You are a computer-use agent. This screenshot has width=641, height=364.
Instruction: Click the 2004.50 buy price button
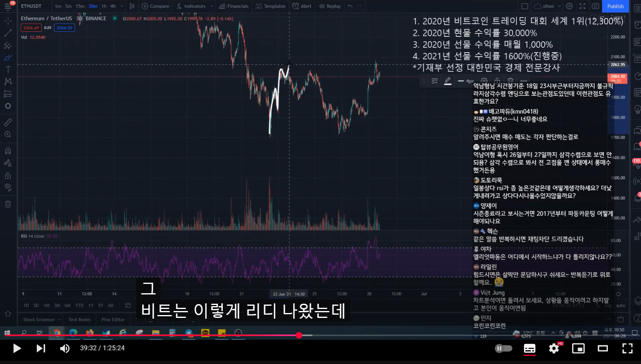tap(64, 28)
